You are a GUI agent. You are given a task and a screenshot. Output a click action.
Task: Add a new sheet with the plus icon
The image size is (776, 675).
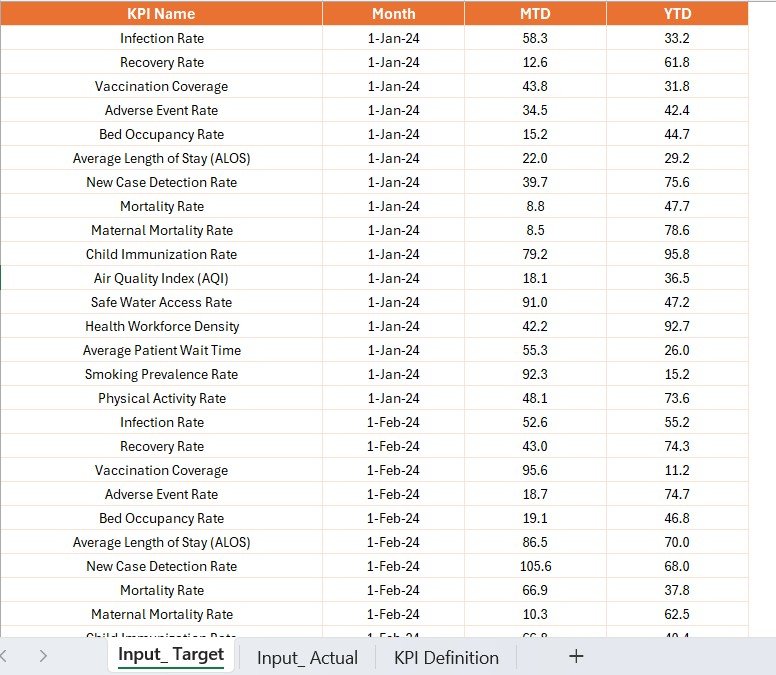576,657
